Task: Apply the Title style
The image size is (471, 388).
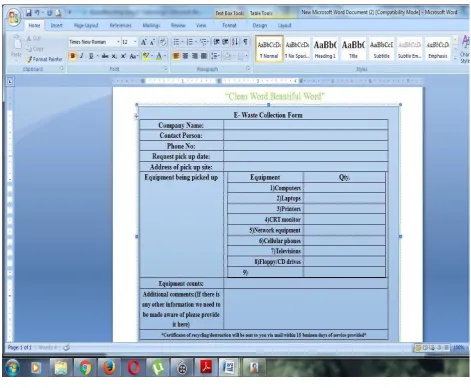Action: click(353, 49)
